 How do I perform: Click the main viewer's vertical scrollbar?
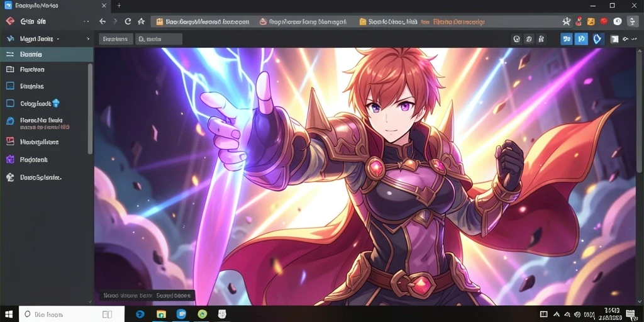639,111
